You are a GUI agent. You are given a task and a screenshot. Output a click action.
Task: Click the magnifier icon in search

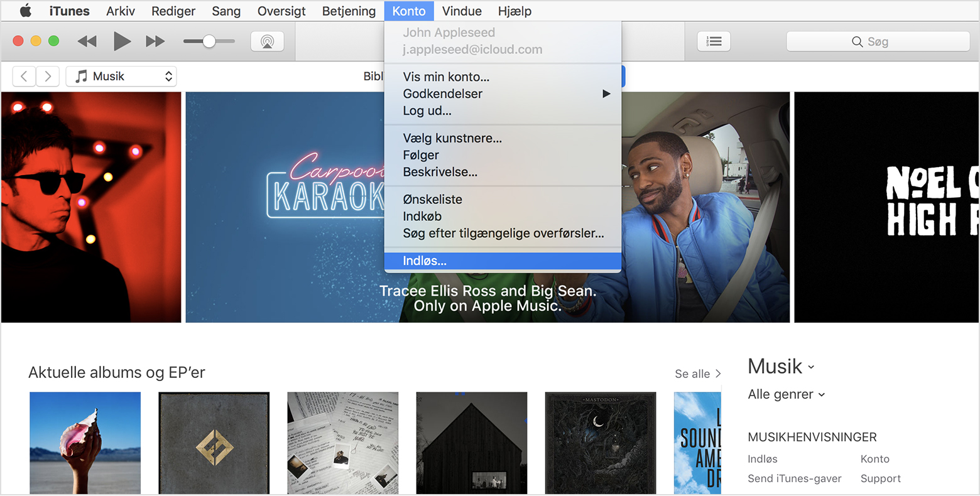point(857,41)
